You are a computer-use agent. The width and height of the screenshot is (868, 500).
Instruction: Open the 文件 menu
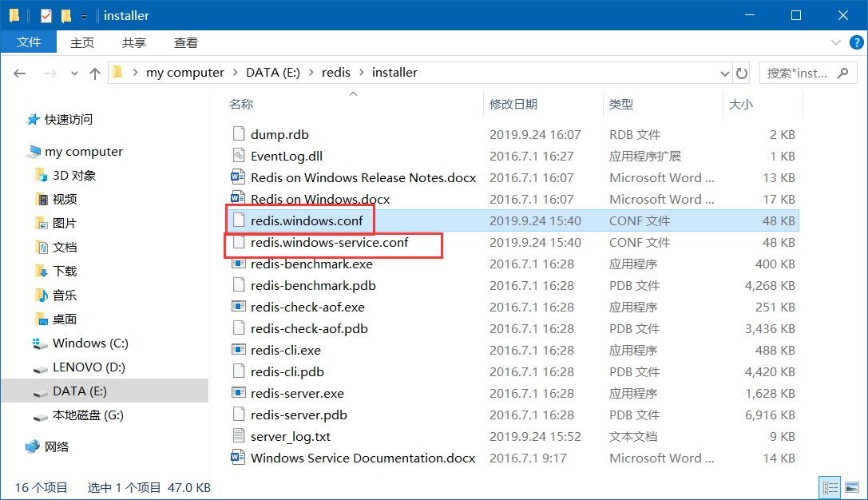pos(29,42)
